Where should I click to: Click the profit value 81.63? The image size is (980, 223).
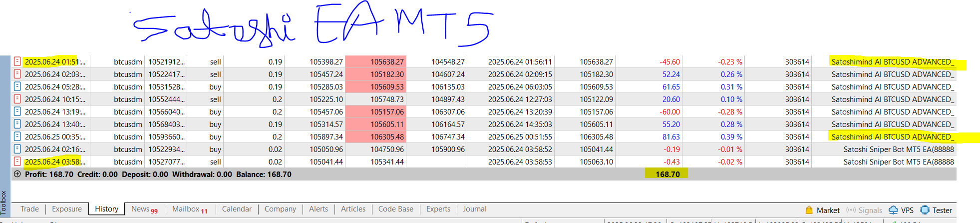[x=671, y=137]
